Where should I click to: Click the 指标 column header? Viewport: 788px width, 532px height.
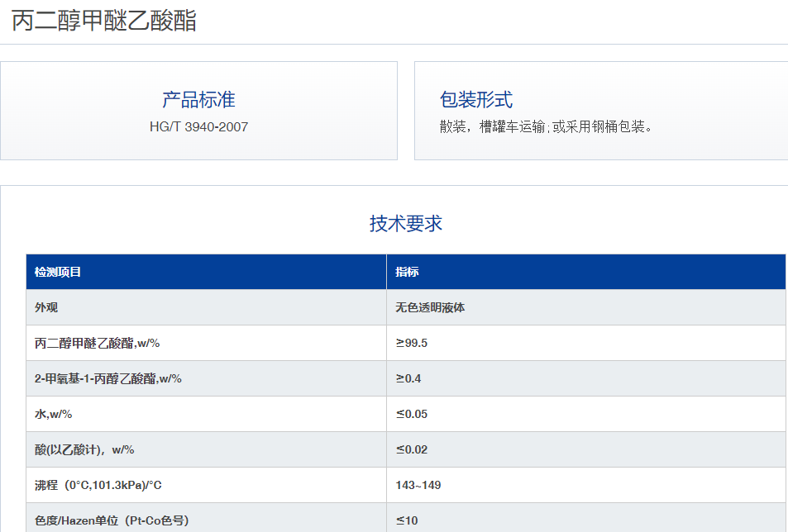pos(407,272)
